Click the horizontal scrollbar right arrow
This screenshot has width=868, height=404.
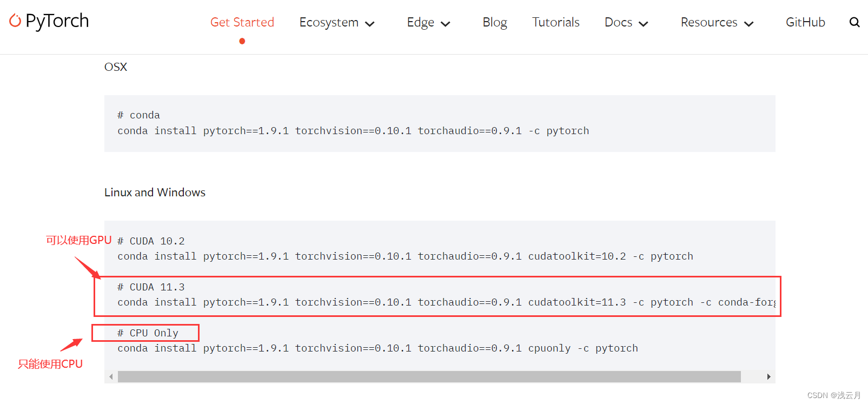[768, 377]
